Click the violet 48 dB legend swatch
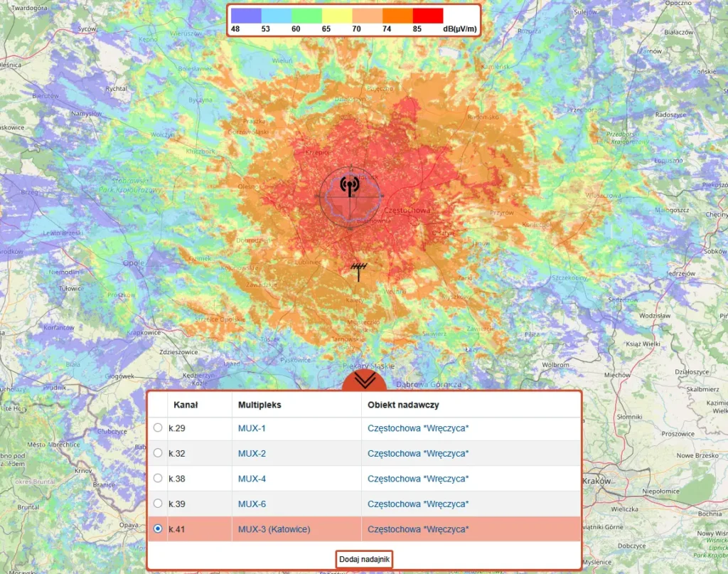This screenshot has height=574, width=728. coord(246,16)
